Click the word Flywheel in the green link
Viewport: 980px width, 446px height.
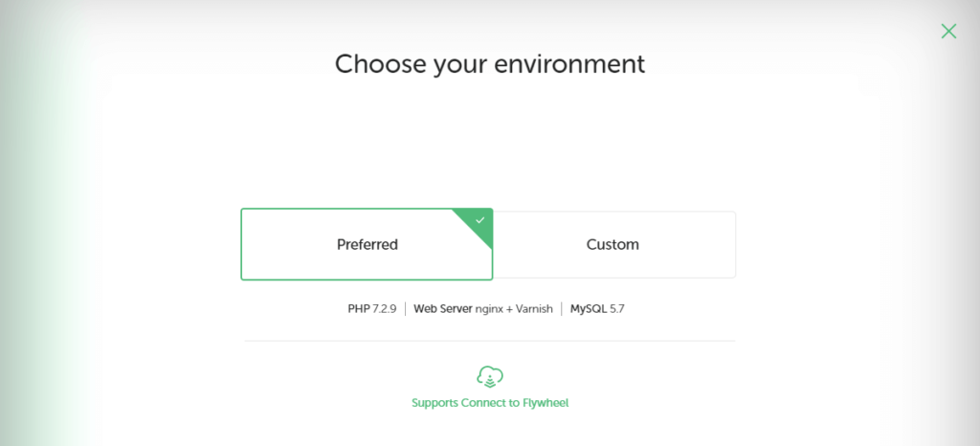coord(544,403)
